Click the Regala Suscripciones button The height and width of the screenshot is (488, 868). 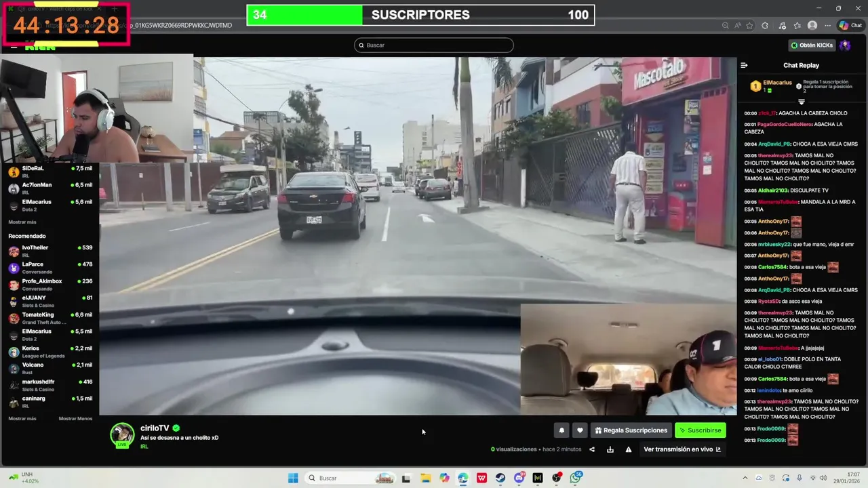point(631,430)
